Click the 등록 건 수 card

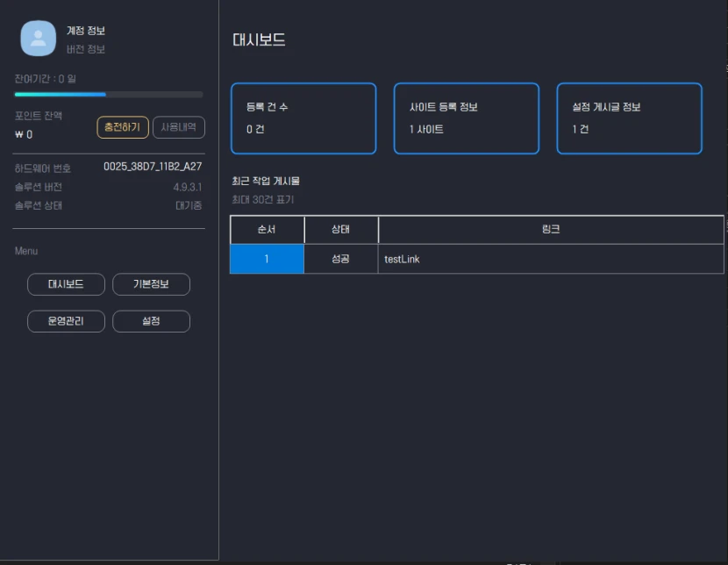point(303,118)
